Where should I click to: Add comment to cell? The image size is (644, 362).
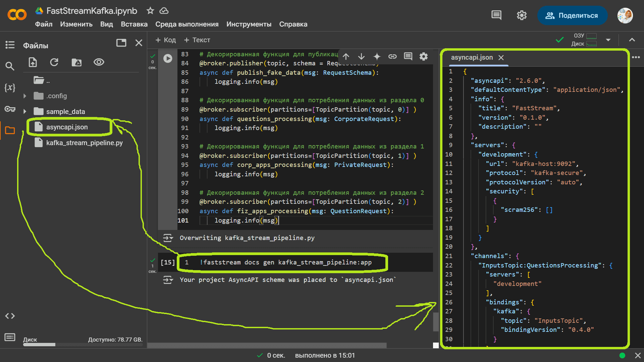point(408,56)
